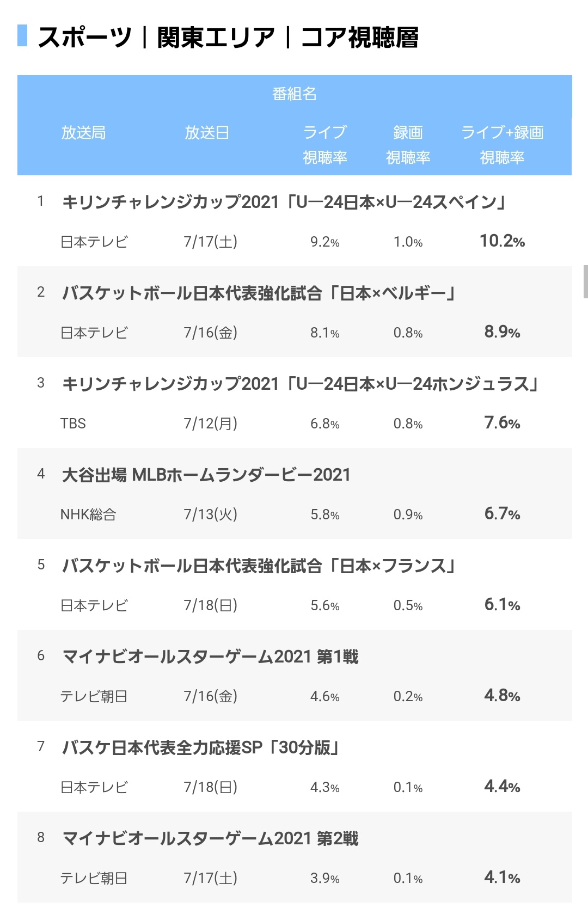This screenshot has width=588, height=914.
Task: Open バスケ日本代表全力応援SP 30分版 title
Action: click(201, 747)
